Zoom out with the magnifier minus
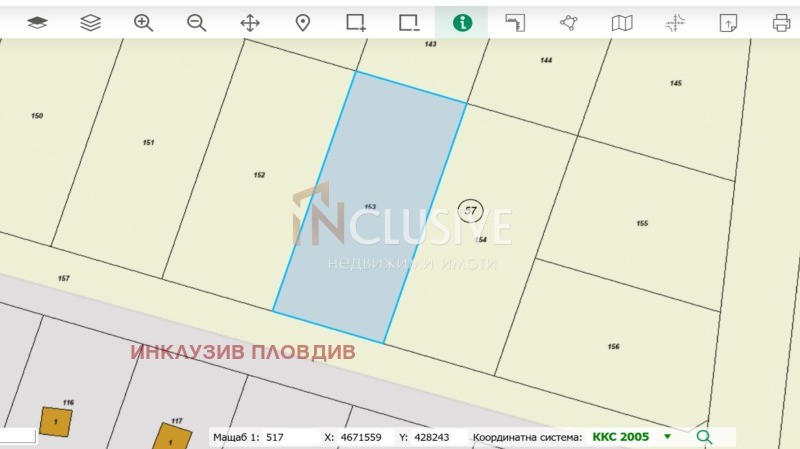800x449 pixels. 197,22
